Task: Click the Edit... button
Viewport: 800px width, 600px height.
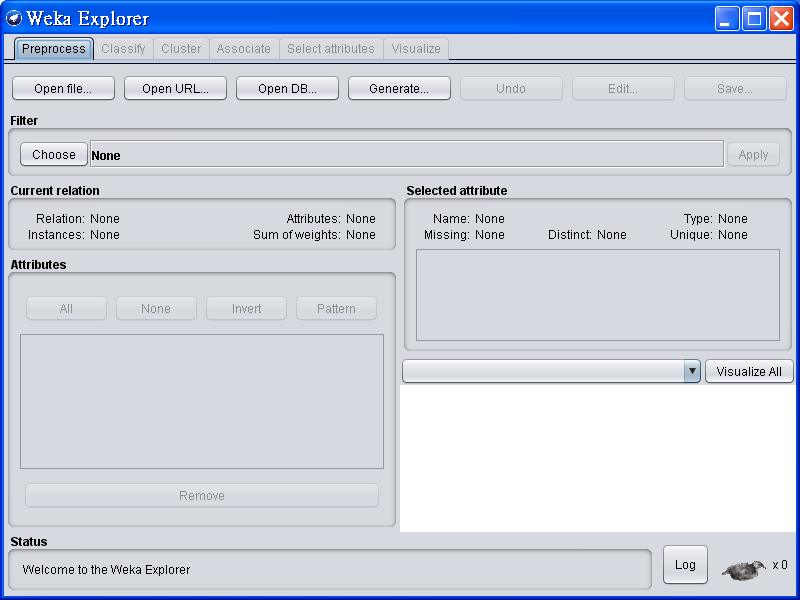Action: click(623, 88)
